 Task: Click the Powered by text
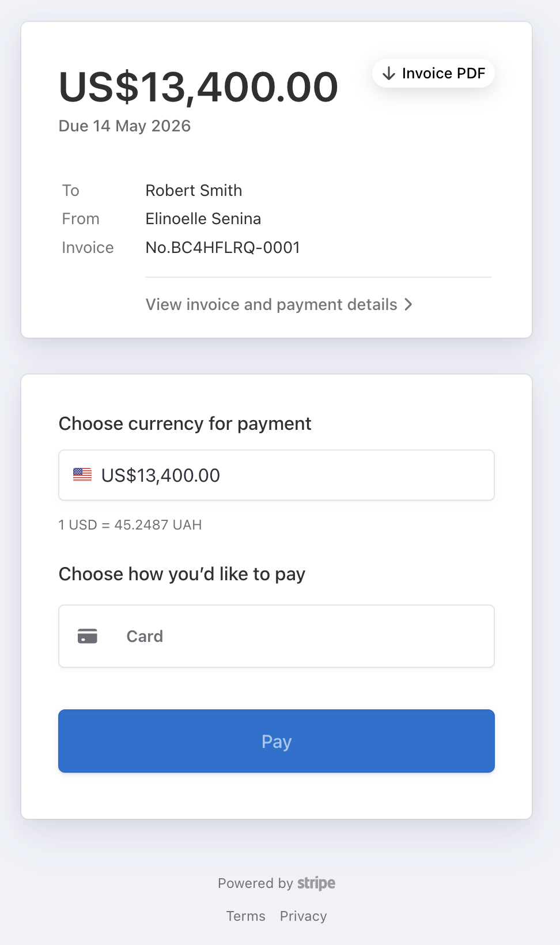(255, 883)
